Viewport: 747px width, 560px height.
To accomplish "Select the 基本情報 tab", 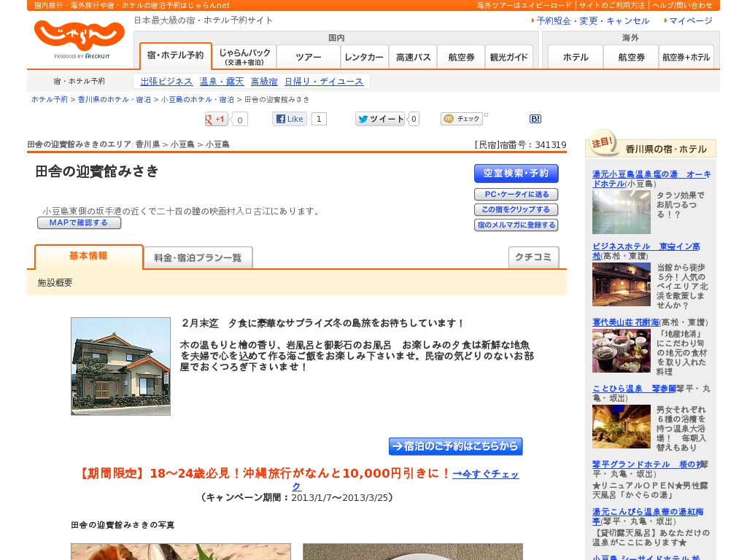I will coord(88,257).
